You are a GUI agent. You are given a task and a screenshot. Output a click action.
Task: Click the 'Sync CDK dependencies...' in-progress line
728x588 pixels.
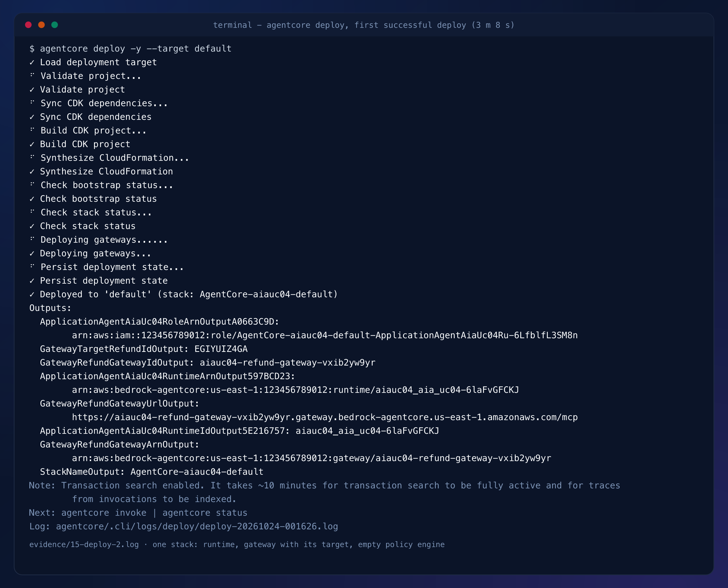click(x=99, y=103)
